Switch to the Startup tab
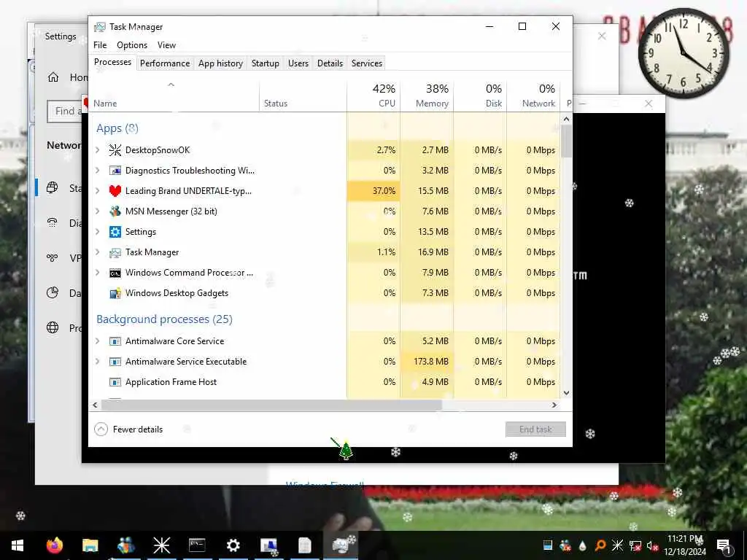 tap(266, 63)
